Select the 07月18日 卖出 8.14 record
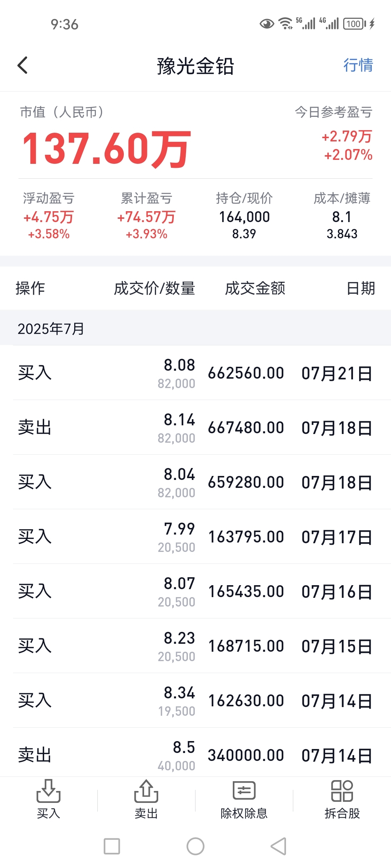This screenshot has height=868, width=391. pos(195,427)
